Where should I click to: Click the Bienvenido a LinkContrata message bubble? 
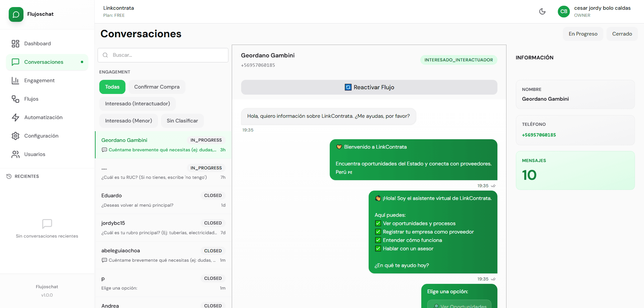coord(413,160)
